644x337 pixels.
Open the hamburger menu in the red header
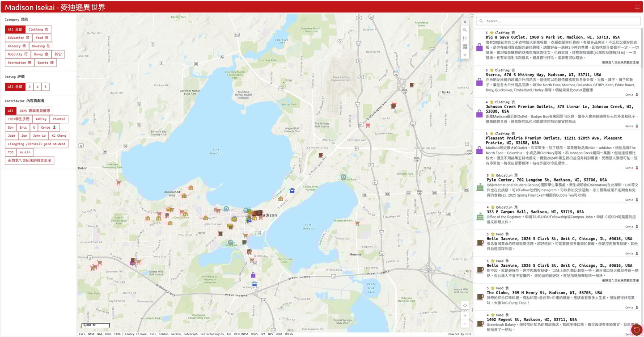point(637,7)
